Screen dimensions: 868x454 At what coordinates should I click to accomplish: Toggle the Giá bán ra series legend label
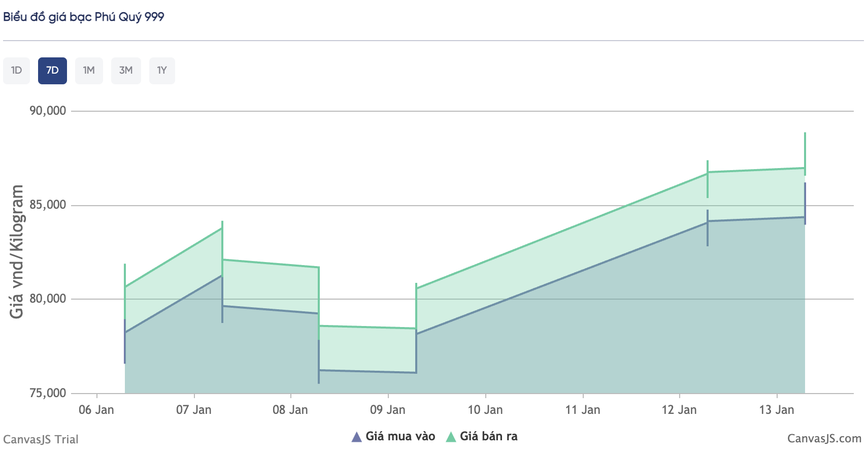point(488,436)
